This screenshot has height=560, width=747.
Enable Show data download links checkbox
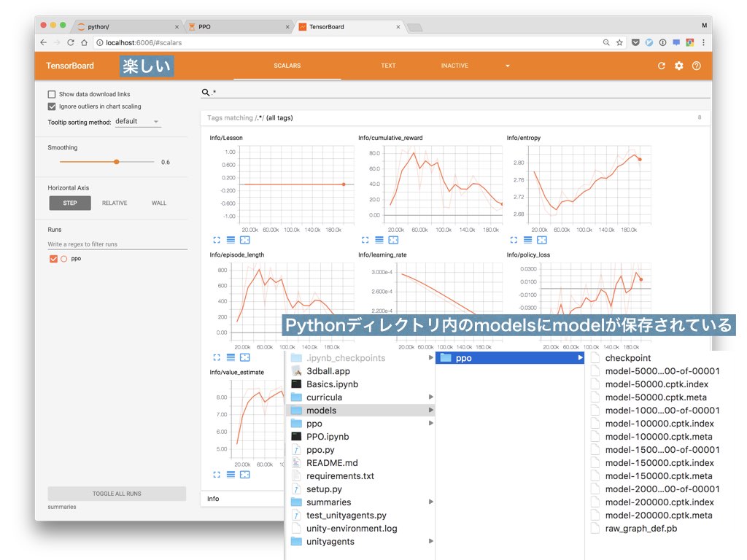[x=52, y=94]
